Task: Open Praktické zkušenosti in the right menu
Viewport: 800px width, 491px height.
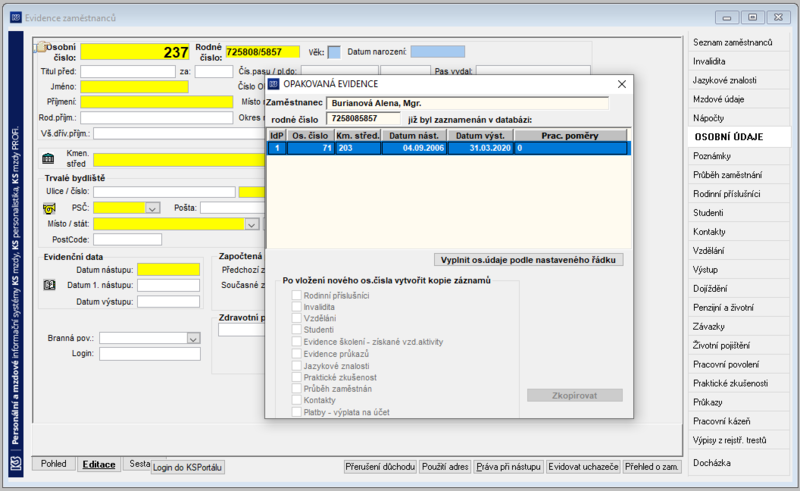Action: coord(738,383)
